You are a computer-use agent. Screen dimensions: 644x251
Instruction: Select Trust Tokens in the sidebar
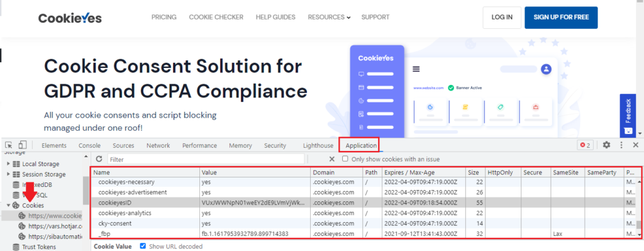[38, 247]
